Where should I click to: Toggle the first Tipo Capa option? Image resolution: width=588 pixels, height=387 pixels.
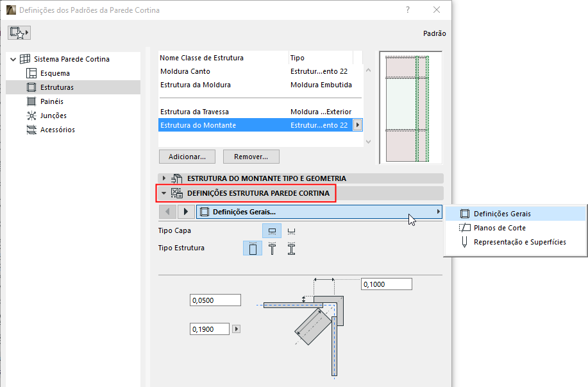click(271, 230)
